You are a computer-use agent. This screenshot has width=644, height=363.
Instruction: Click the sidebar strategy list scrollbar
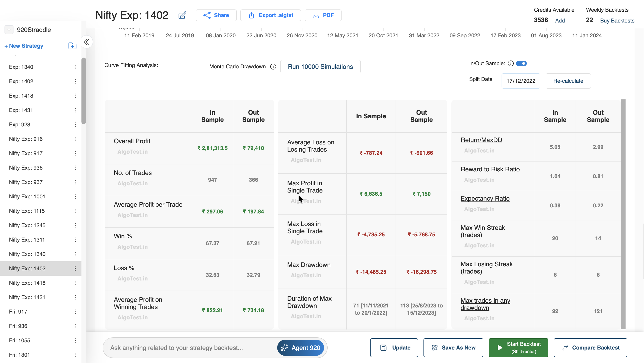pos(83,91)
